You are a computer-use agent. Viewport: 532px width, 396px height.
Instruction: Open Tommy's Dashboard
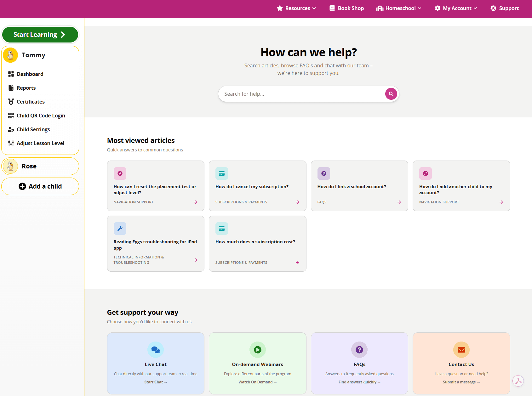26,74
